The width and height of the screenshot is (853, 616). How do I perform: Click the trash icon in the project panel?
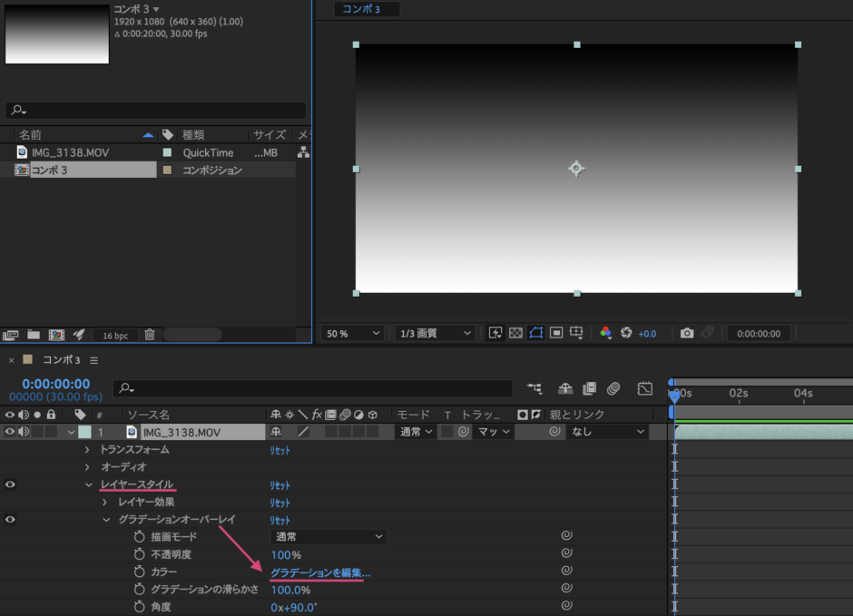point(149,335)
